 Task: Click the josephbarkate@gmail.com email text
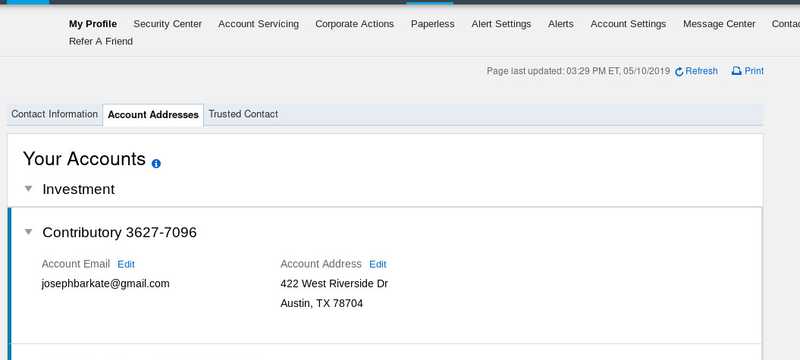pyautogui.click(x=106, y=284)
